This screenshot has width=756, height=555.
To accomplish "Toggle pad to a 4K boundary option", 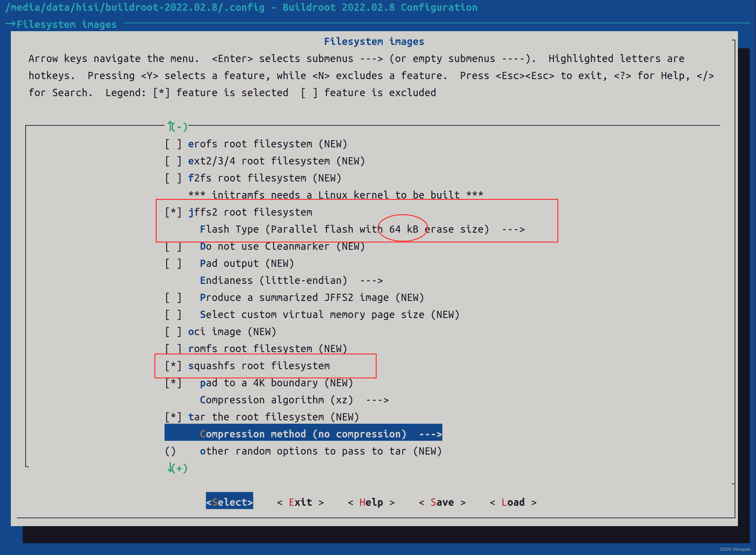I will [x=173, y=383].
